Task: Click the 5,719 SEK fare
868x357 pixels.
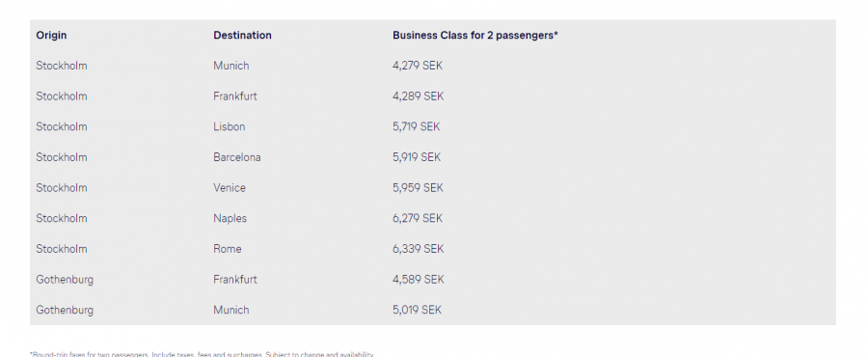Action: pos(417,126)
